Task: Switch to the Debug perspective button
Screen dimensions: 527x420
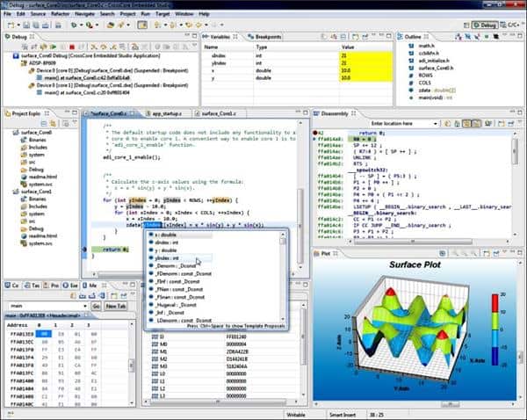Action: (x=482, y=25)
